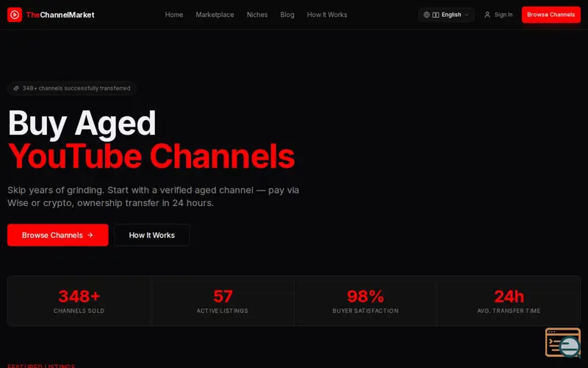Click the globe icon in language selector
The width and height of the screenshot is (588, 368).
coord(426,15)
